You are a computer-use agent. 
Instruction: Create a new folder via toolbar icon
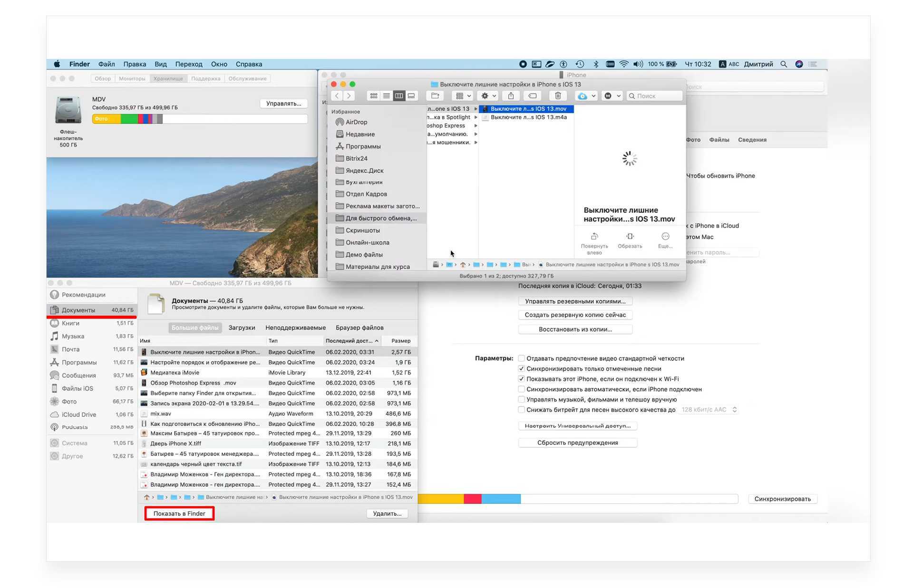point(435,96)
